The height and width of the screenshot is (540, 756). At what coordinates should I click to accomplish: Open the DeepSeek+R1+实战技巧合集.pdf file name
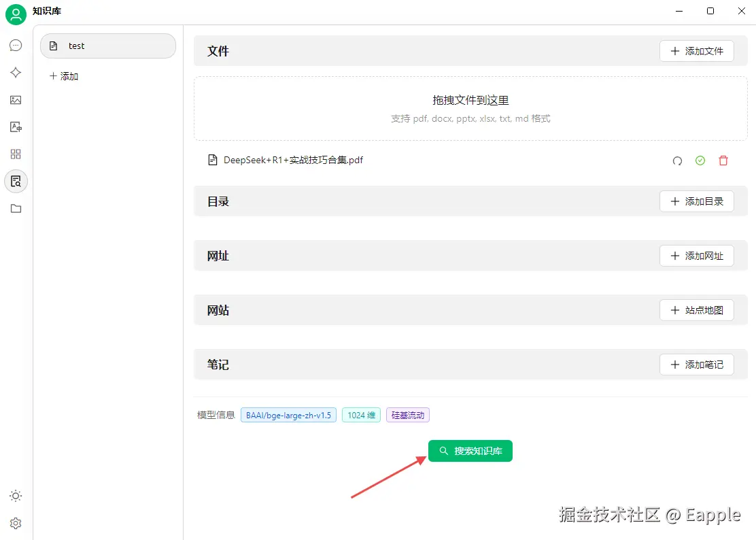[x=293, y=160]
